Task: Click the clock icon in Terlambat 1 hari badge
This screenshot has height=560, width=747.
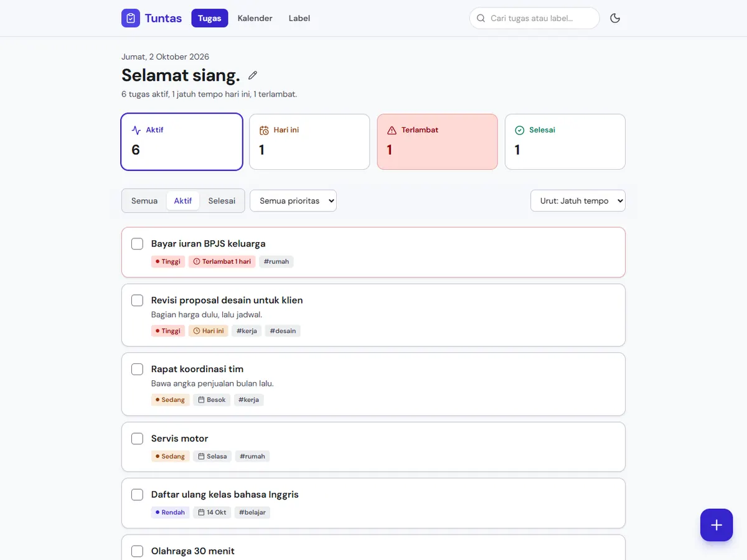Action: tap(197, 261)
